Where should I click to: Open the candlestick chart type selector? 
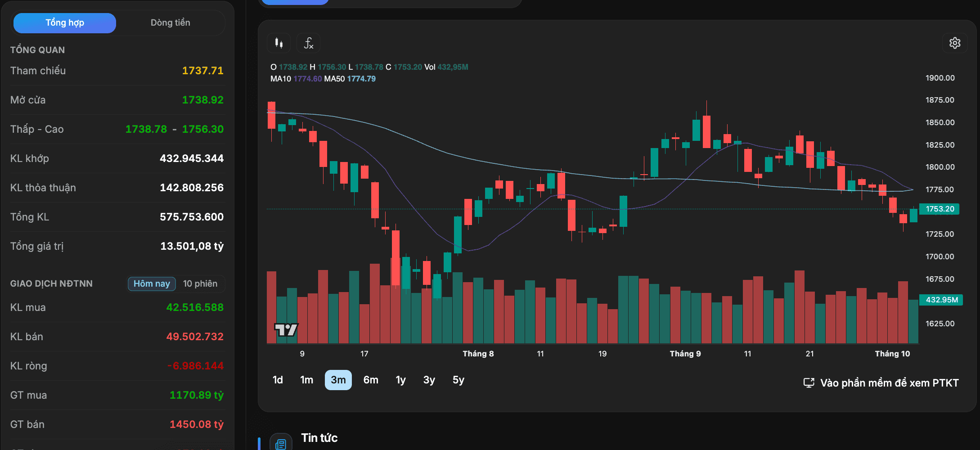point(279,43)
